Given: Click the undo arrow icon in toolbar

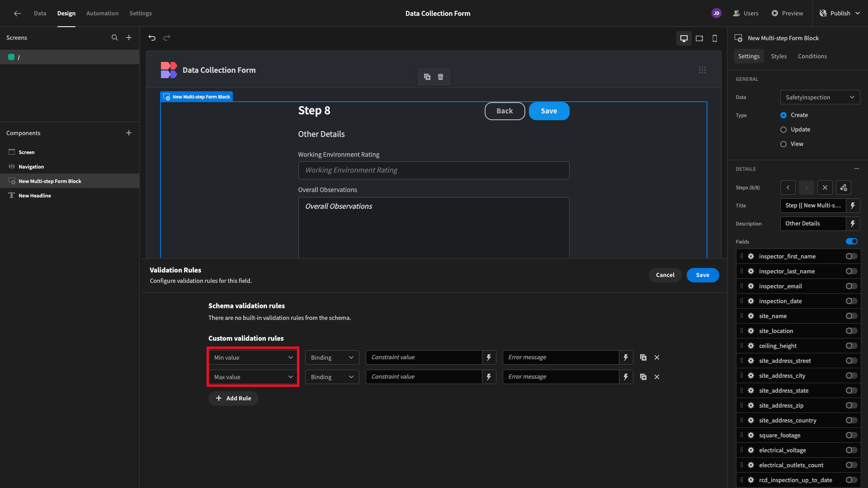Looking at the screenshot, I should [152, 38].
